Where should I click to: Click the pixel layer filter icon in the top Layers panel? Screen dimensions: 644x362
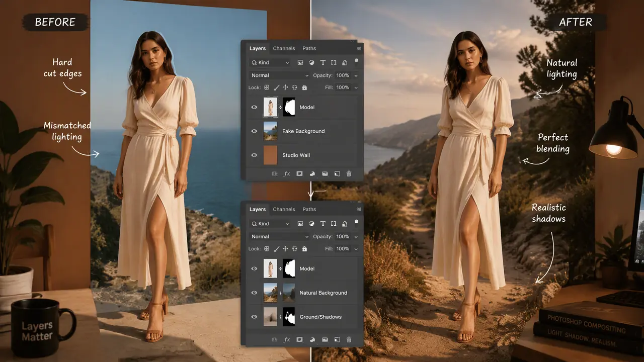[300, 63]
